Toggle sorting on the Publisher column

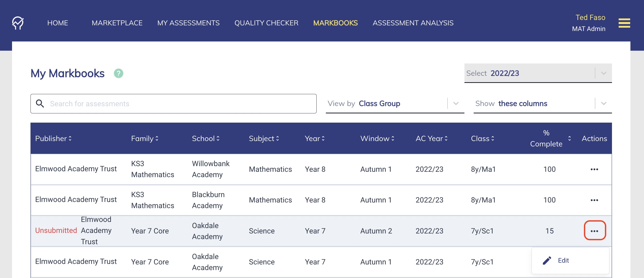70,138
